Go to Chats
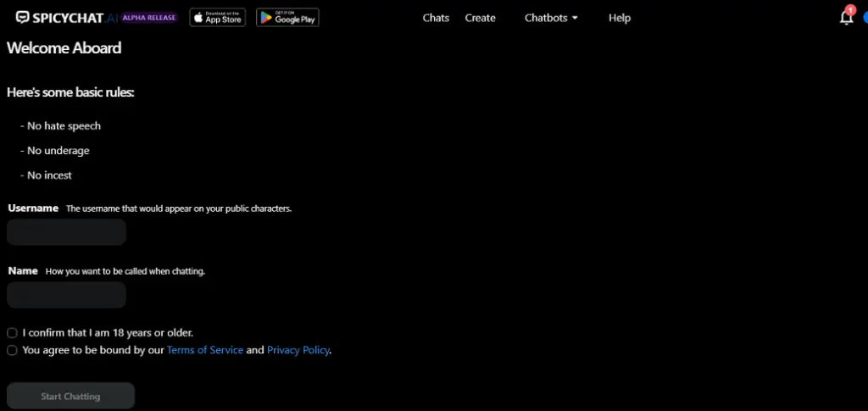This screenshot has width=868, height=411. pyautogui.click(x=436, y=18)
